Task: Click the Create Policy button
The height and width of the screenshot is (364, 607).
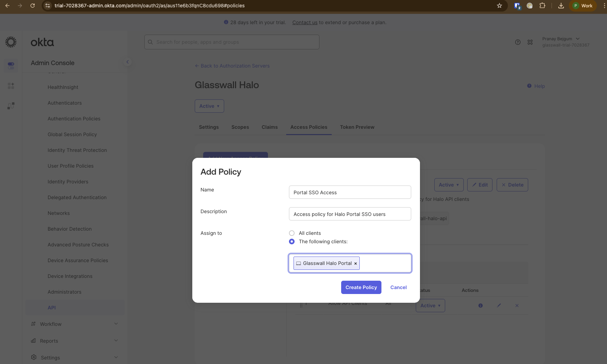Action: 361,287
